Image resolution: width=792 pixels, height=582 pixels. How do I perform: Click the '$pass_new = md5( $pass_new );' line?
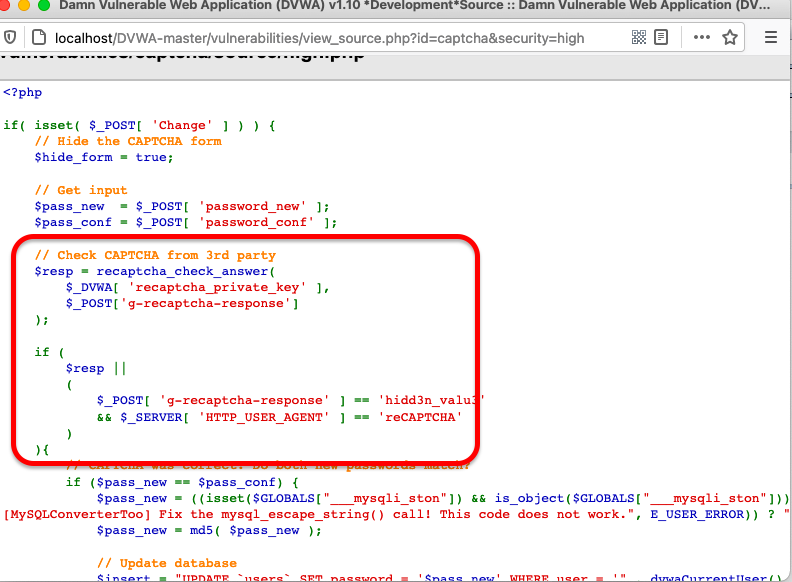click(x=209, y=530)
